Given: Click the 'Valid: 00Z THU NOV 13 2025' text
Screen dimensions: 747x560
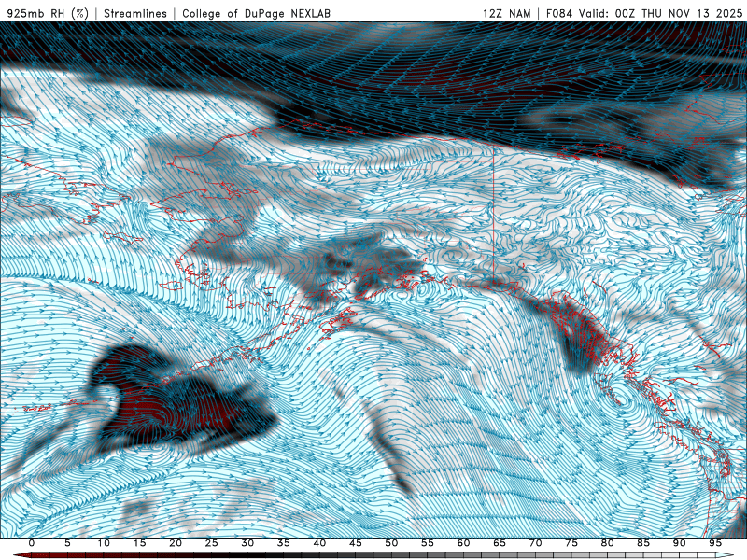Looking at the screenshot, I should pyautogui.click(x=661, y=13).
